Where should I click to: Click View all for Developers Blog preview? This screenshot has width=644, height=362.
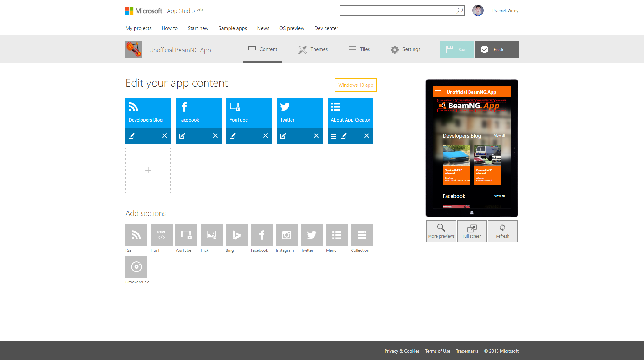pyautogui.click(x=499, y=136)
